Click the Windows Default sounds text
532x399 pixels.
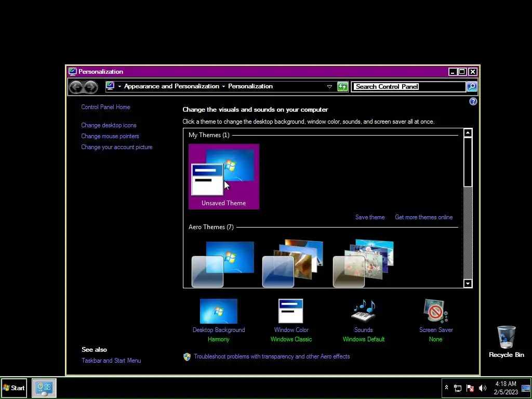pos(363,339)
